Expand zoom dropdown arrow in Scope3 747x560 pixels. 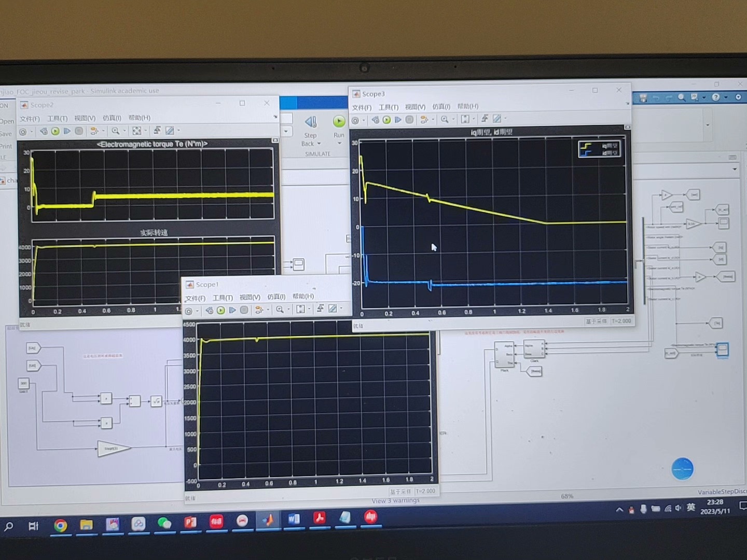point(453,119)
